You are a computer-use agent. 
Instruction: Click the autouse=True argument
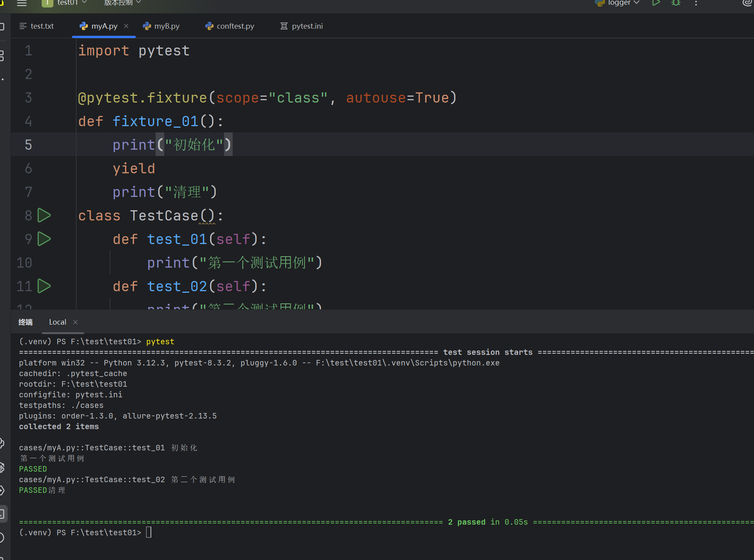pos(397,98)
